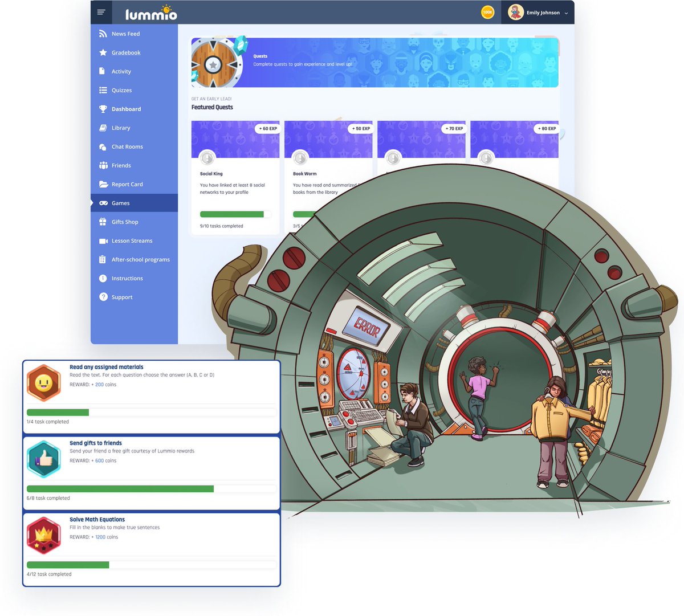Select Games in the sidebar
The width and height of the screenshot is (684, 616).
point(134,203)
